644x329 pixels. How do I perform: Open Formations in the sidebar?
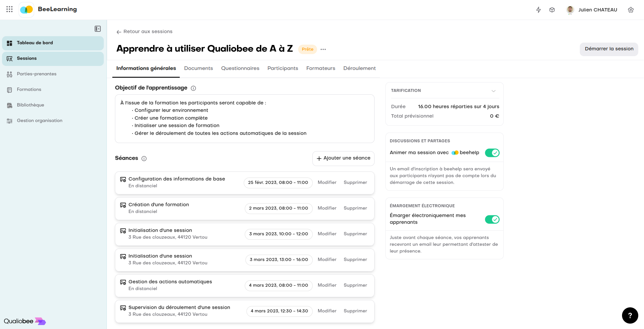click(53, 90)
